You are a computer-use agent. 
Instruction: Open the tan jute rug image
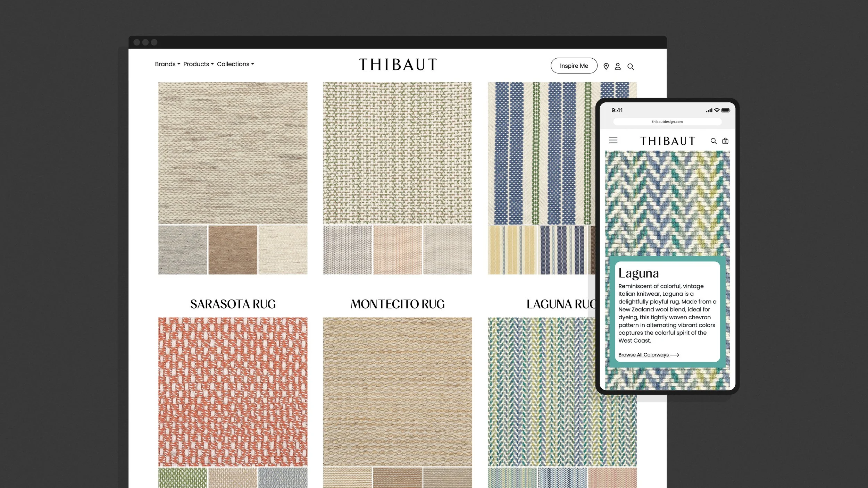398,392
